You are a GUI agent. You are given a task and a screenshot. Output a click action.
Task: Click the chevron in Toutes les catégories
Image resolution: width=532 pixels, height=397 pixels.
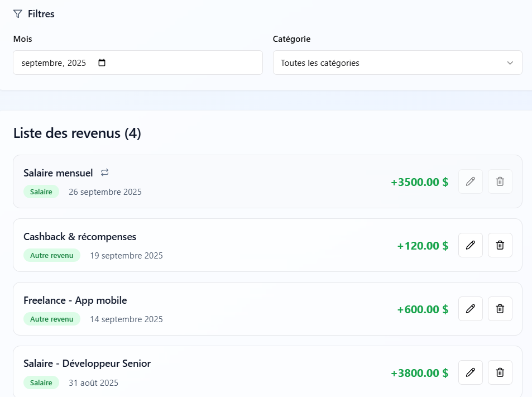click(x=510, y=63)
